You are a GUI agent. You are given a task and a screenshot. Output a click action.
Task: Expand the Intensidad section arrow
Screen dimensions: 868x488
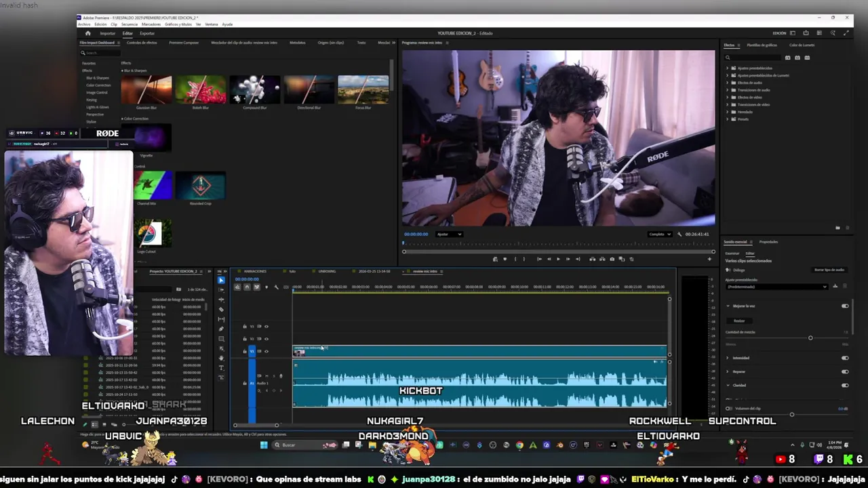[728, 358]
